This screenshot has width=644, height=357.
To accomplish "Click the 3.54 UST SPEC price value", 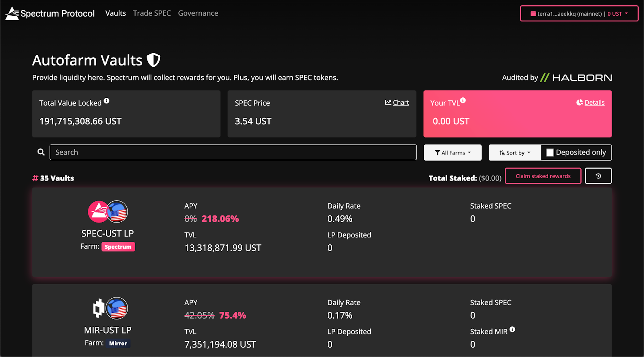I will pos(253,121).
